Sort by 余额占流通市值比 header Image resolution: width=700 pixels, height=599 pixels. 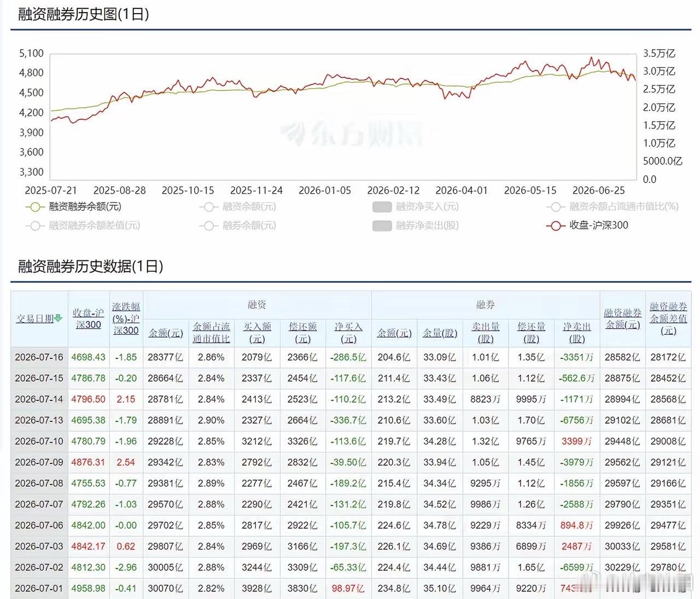(x=211, y=333)
